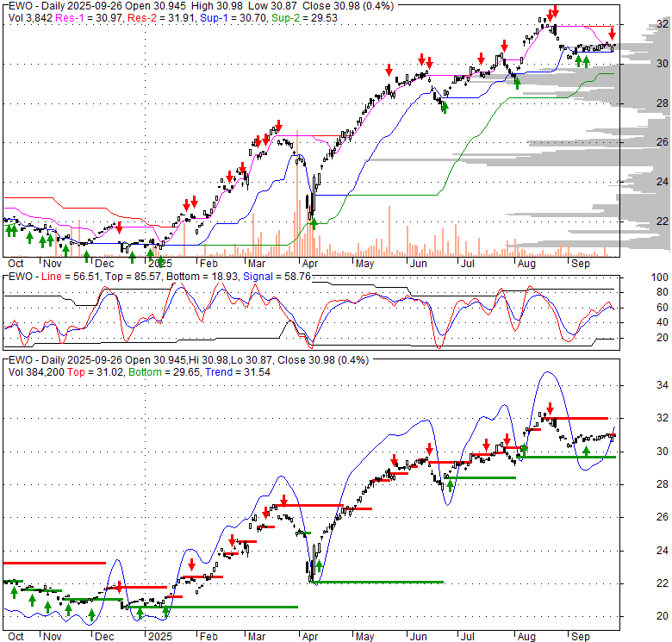
Task: Select Bottom = 29.65 in bottom chart legend
Action: point(165,372)
